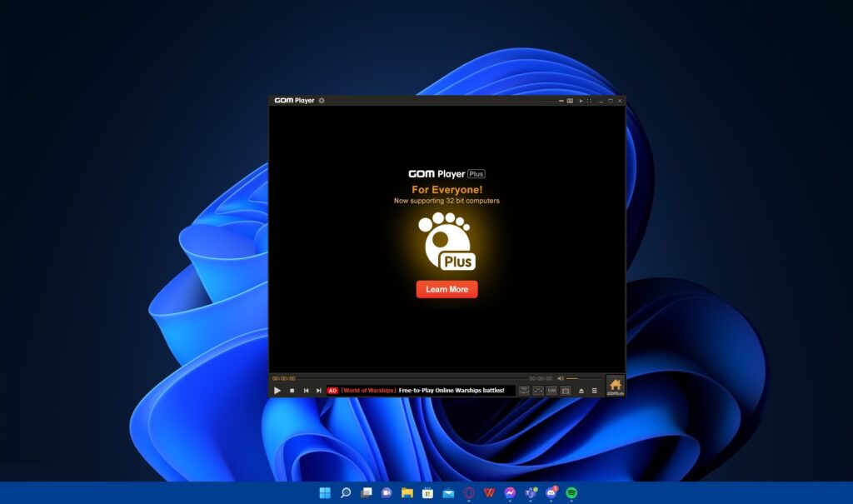Click the play arrow icon in the title bar
Screen dimensions: 853x504
(581, 101)
